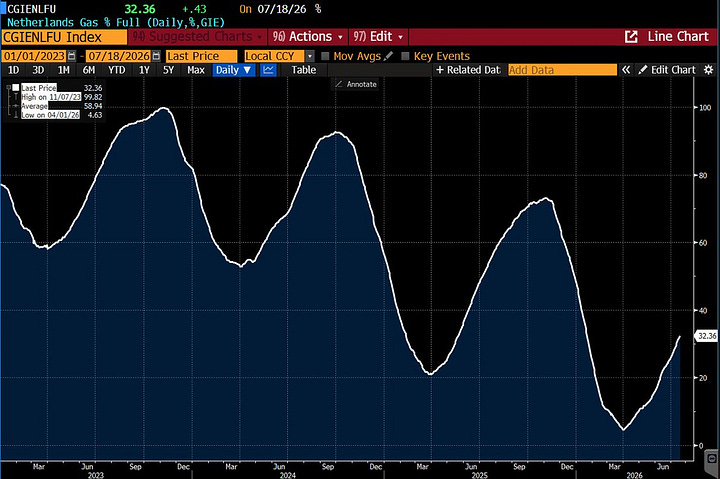Select the 3D range tab
The width and height of the screenshot is (720, 479).
(38, 70)
